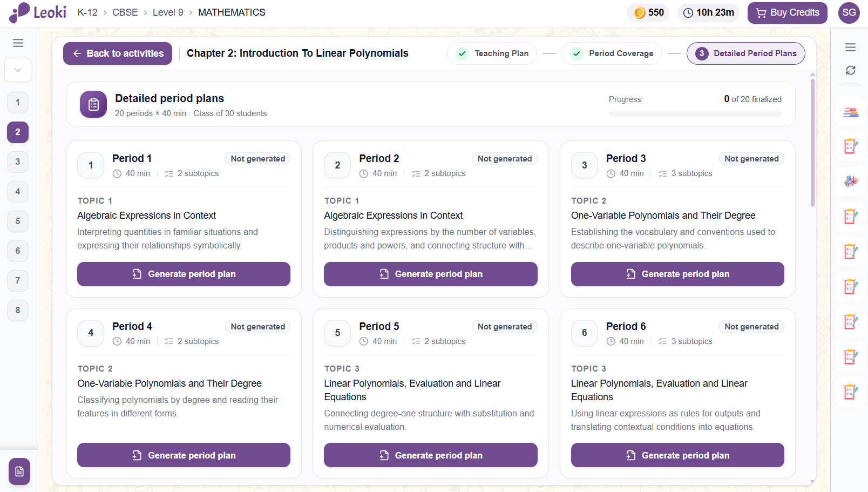Generate the period plan for Period 2
This screenshot has height=492, width=868.
(430, 274)
